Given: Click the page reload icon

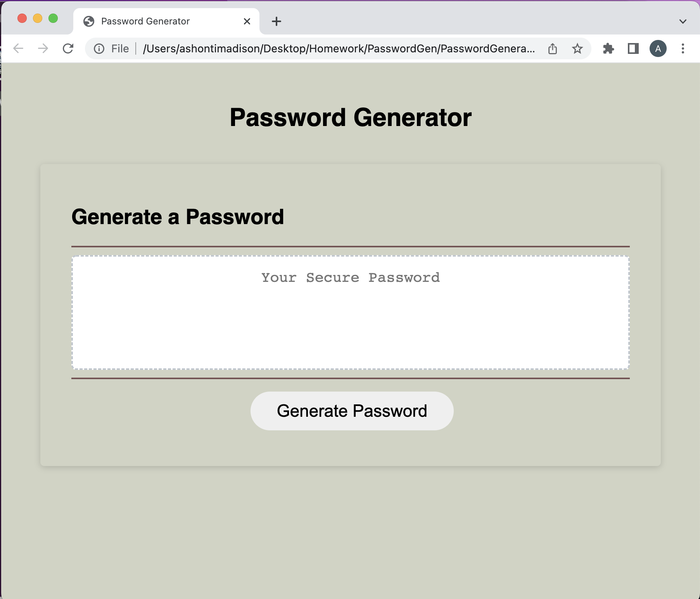Looking at the screenshot, I should (68, 48).
